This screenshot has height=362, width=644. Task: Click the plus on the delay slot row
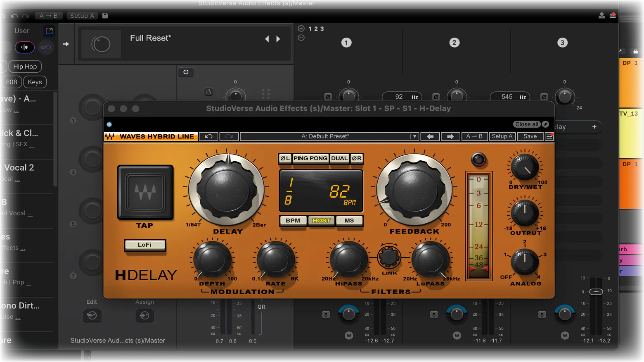pyautogui.click(x=594, y=127)
